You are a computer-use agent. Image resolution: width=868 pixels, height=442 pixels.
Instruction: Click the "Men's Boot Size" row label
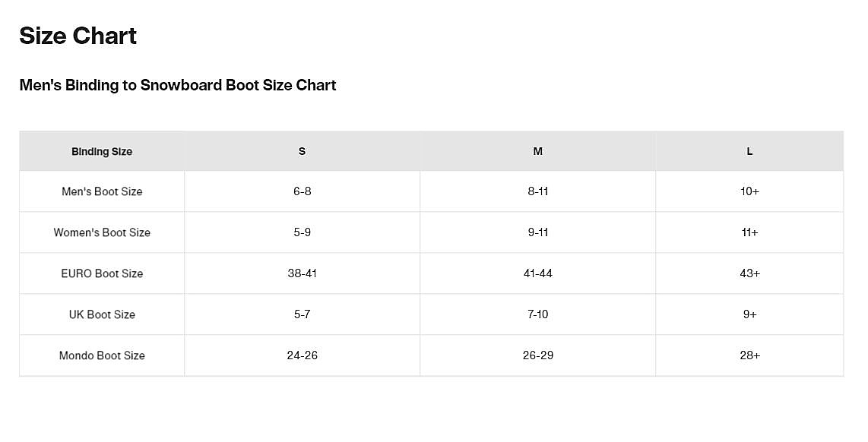pyautogui.click(x=102, y=191)
